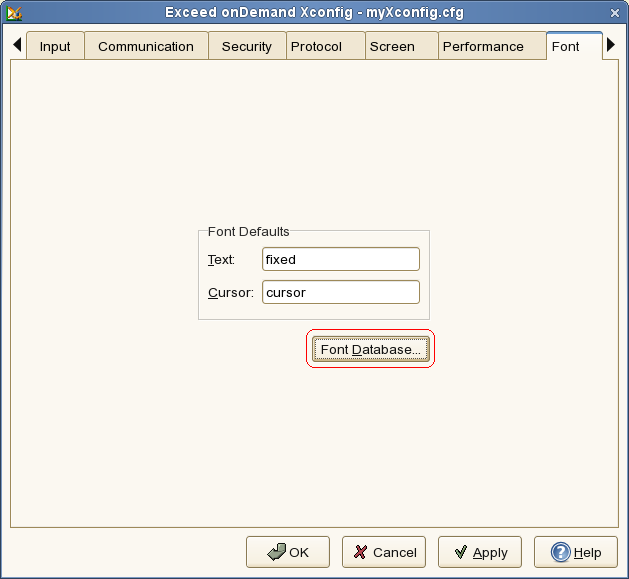Go to the Protocol tab
Screen dimensions: 629x579
point(316,47)
